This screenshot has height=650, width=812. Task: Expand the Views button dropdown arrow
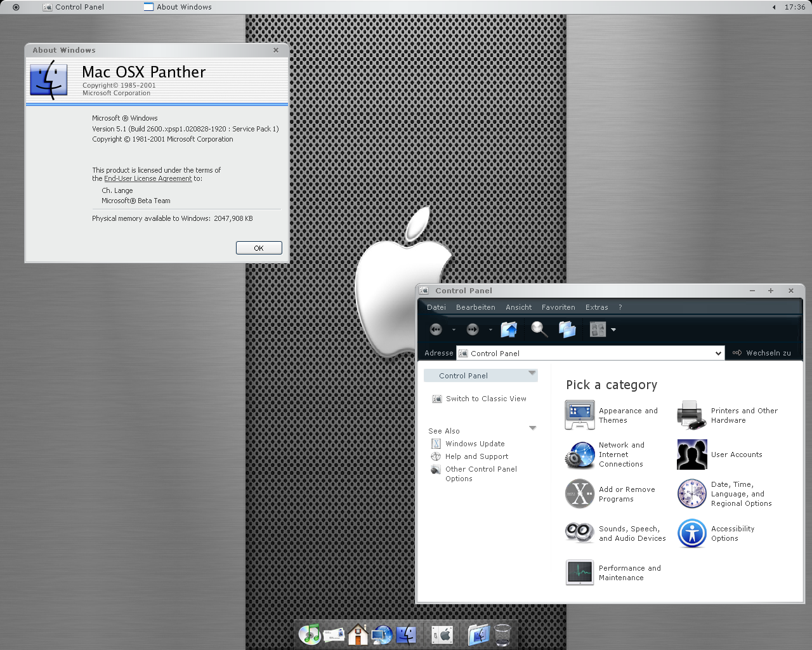pyautogui.click(x=613, y=330)
